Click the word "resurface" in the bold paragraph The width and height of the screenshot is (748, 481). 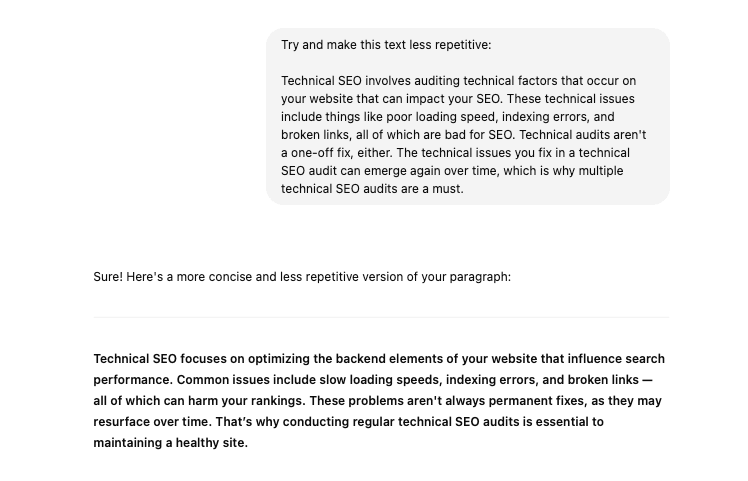tap(122, 422)
